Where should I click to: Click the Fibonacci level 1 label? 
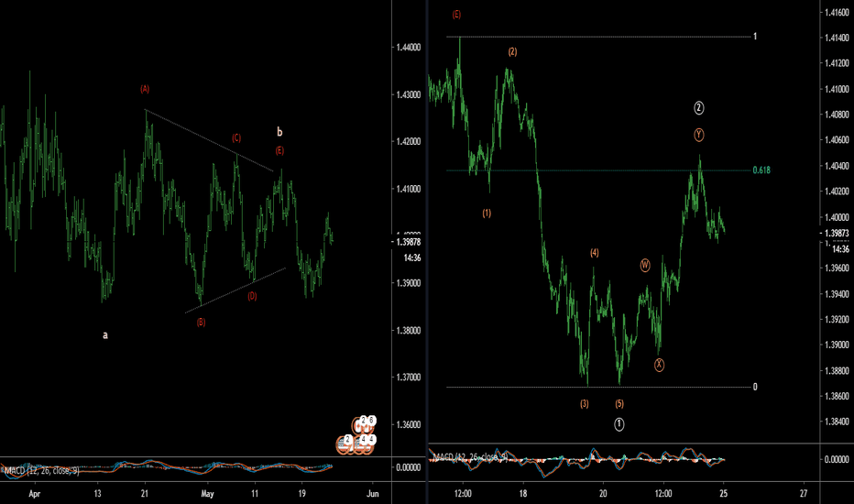[755, 37]
